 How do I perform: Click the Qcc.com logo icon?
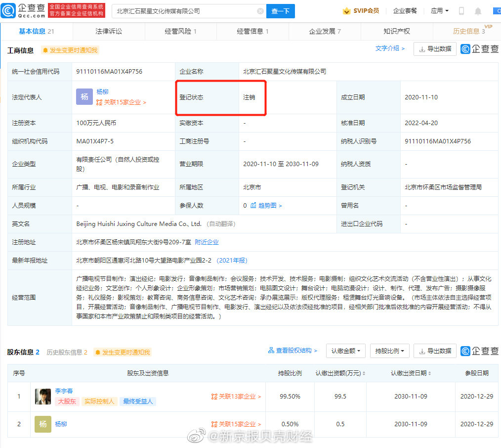[x=8, y=10]
